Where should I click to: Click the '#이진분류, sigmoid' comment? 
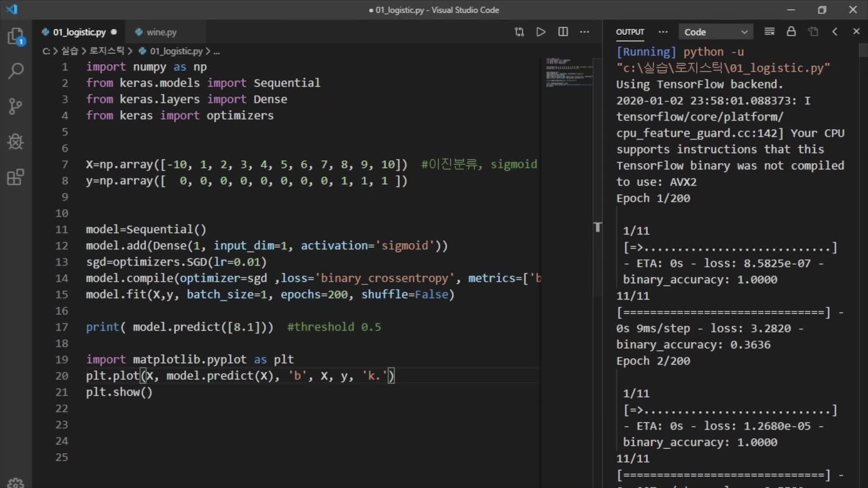(479, 164)
